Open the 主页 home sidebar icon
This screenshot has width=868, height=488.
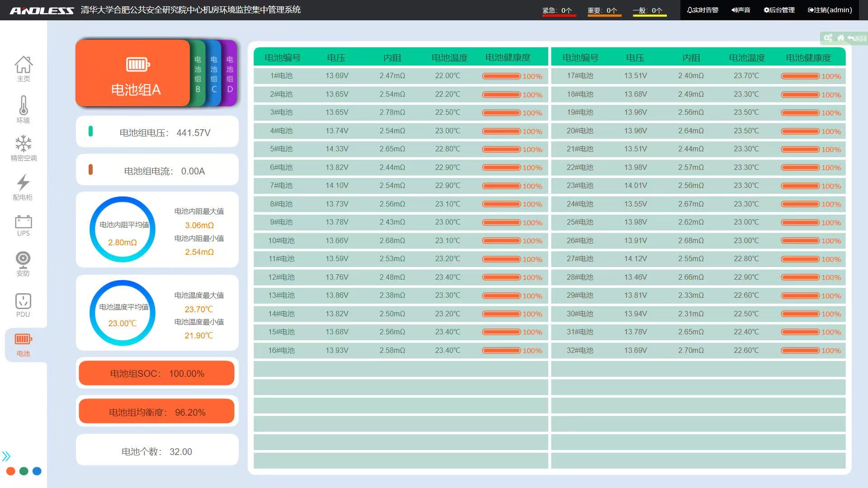(24, 69)
